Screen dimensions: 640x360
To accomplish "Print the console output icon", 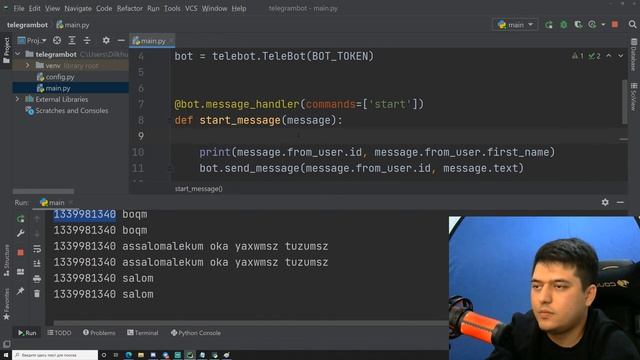I will 37,278.
